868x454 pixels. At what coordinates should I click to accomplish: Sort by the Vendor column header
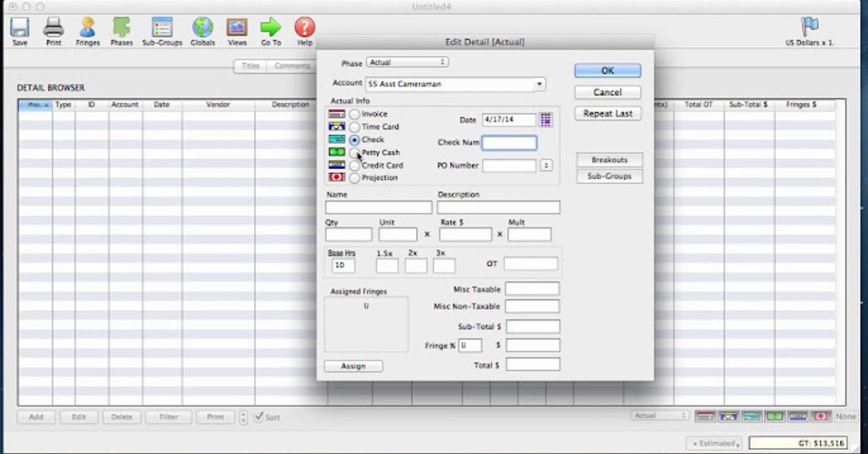[218, 105]
